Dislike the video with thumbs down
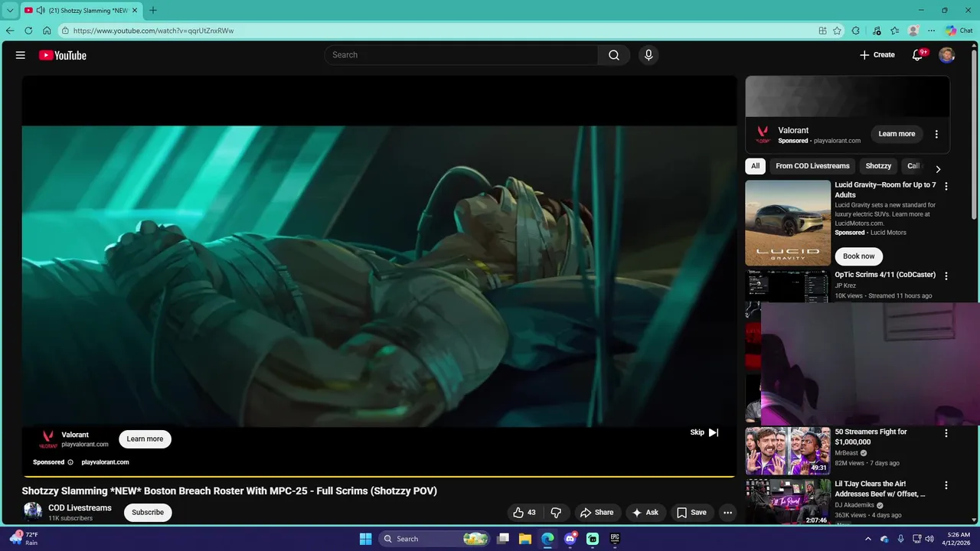980x551 pixels. pyautogui.click(x=557, y=513)
